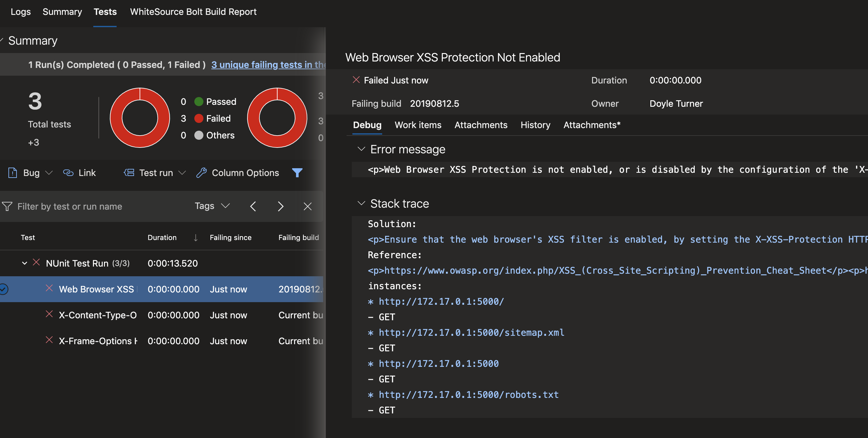
Task: Toggle the blue filter funnel icon
Action: tap(297, 173)
